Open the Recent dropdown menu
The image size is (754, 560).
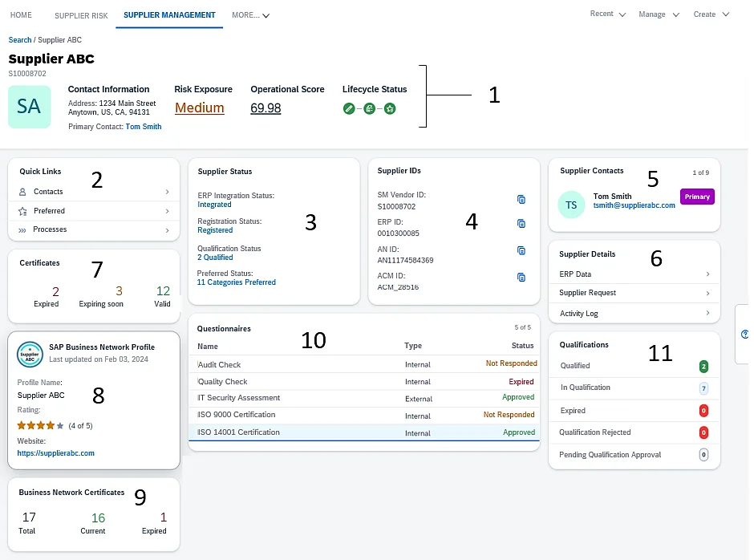(x=608, y=14)
